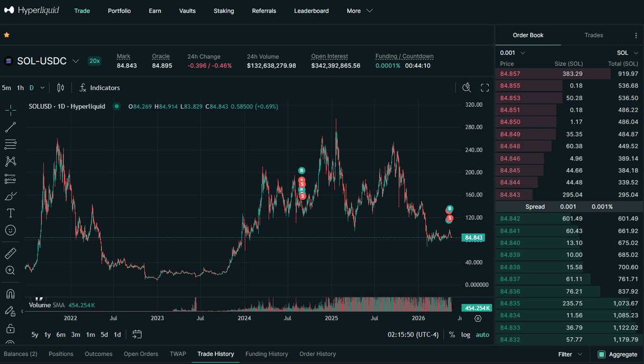
Task: Switch to the Order Book tab
Action: tap(528, 35)
